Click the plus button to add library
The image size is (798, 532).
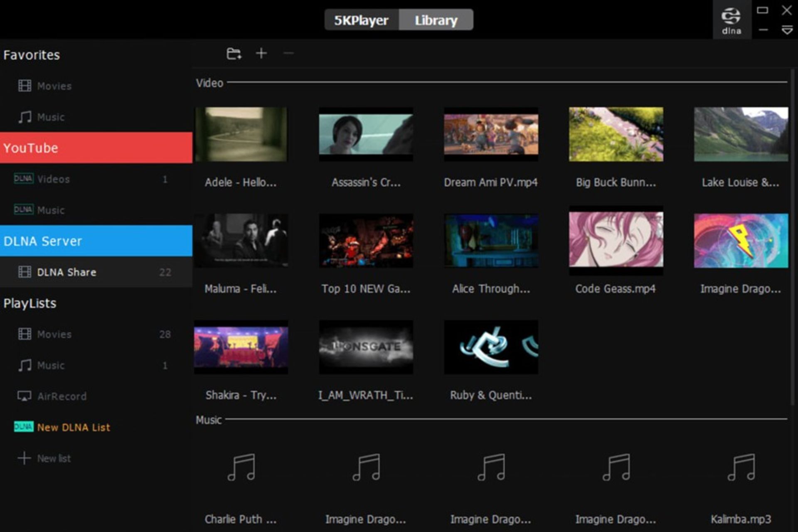point(261,54)
